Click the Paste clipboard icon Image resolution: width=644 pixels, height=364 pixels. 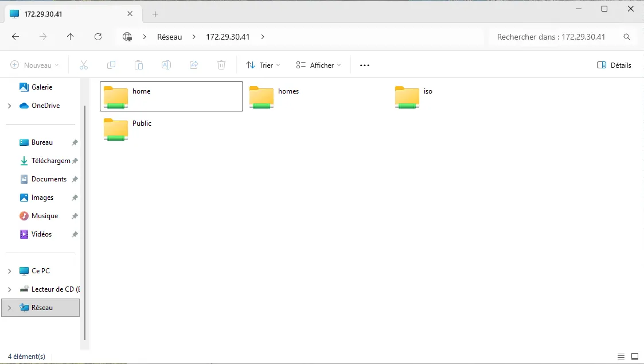(x=139, y=65)
